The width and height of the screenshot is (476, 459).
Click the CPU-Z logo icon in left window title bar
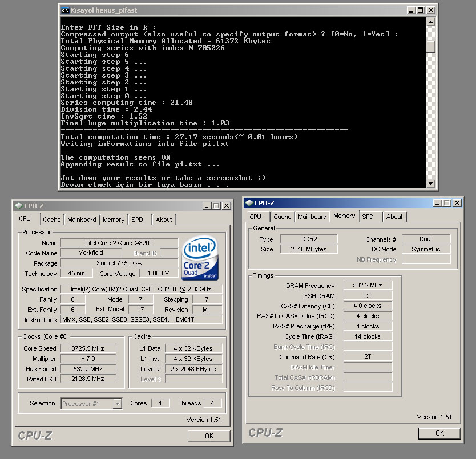pyautogui.click(x=19, y=206)
